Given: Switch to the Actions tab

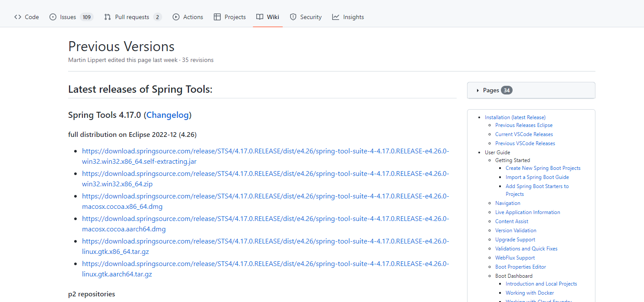Looking at the screenshot, I should click(188, 17).
